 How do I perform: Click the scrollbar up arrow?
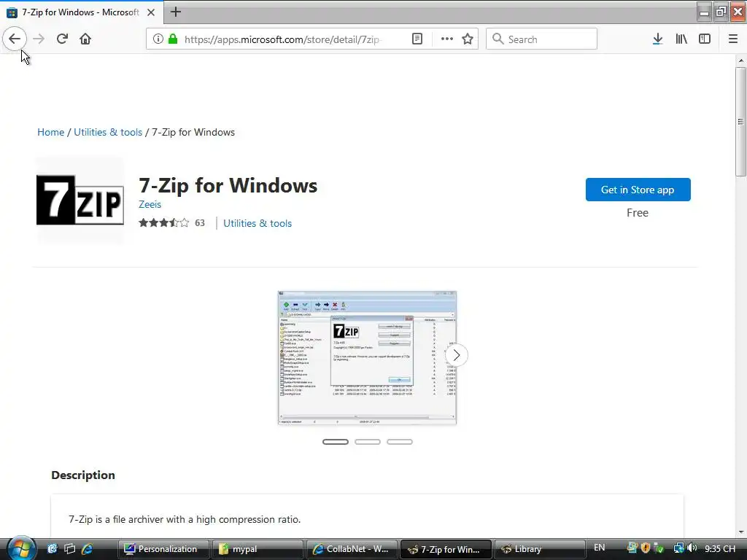(x=740, y=61)
